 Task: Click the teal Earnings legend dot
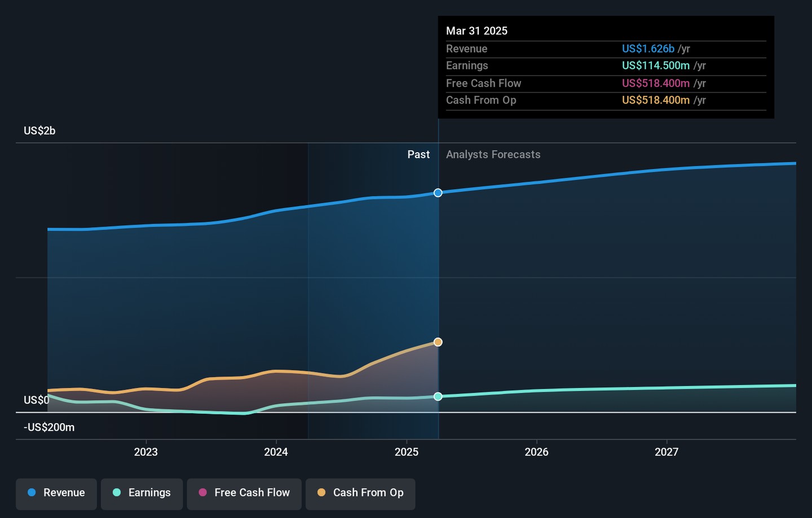click(x=117, y=493)
